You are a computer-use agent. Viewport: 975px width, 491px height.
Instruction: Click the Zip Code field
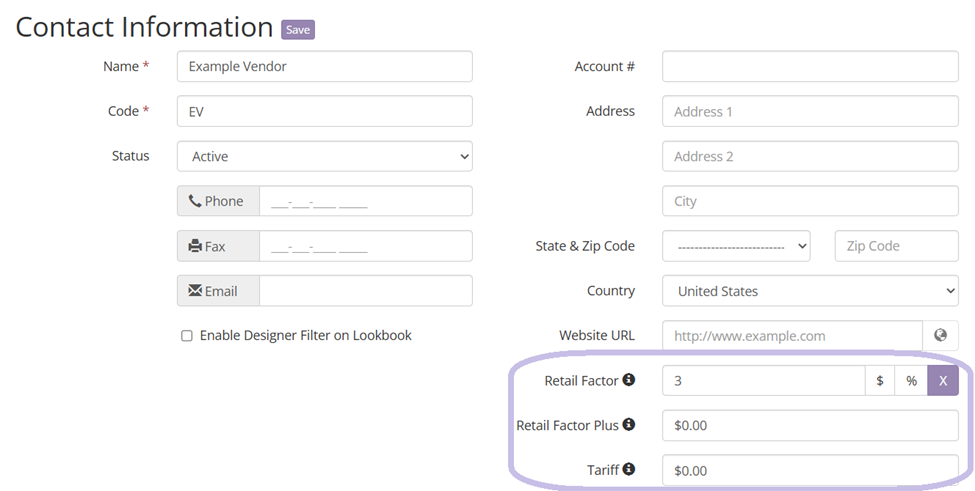tap(896, 246)
